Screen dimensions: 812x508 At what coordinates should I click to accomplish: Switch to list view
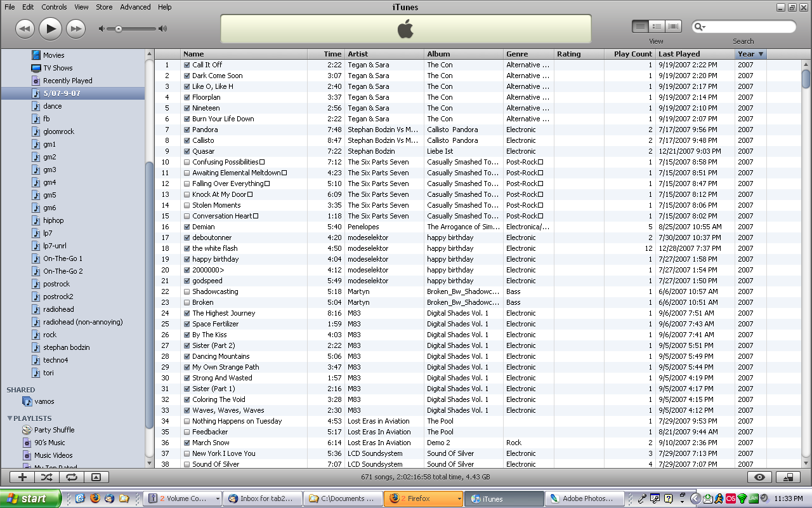(x=640, y=27)
